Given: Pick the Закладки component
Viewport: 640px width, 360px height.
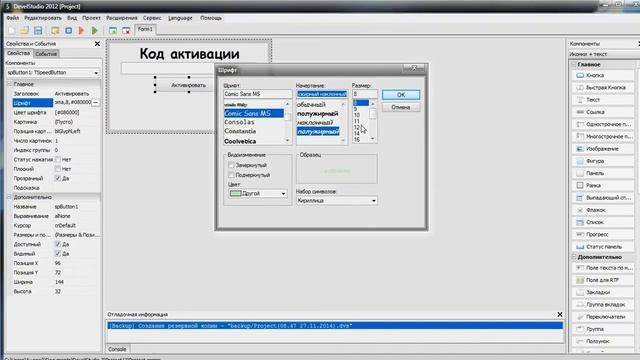Looking at the screenshot, I should (x=603, y=293).
